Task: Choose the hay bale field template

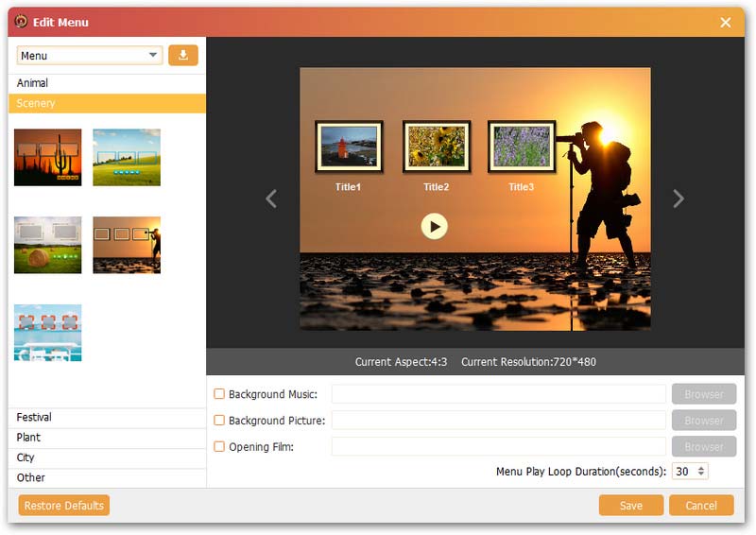Action: (x=48, y=245)
